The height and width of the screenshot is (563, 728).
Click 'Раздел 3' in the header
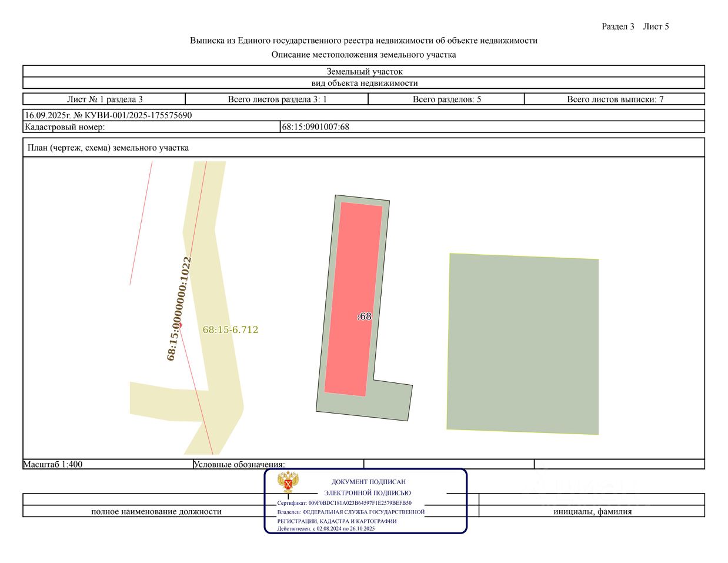pyautogui.click(x=618, y=26)
